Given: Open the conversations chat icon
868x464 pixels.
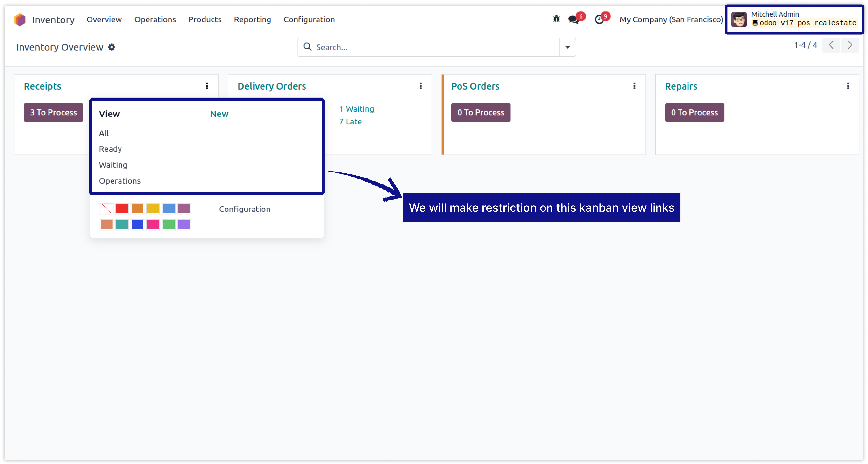Looking at the screenshot, I should (x=574, y=20).
